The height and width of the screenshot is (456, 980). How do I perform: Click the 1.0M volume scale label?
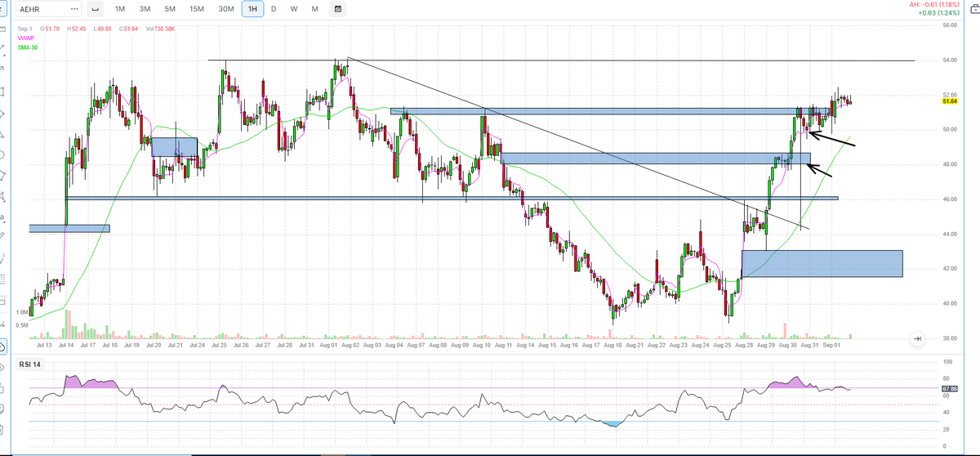pyautogui.click(x=22, y=312)
